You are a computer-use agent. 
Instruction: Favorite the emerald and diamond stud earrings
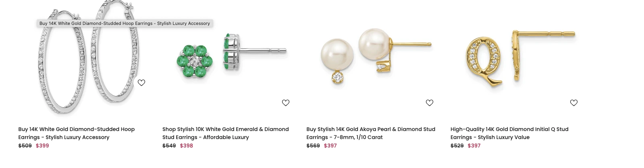[286, 103]
